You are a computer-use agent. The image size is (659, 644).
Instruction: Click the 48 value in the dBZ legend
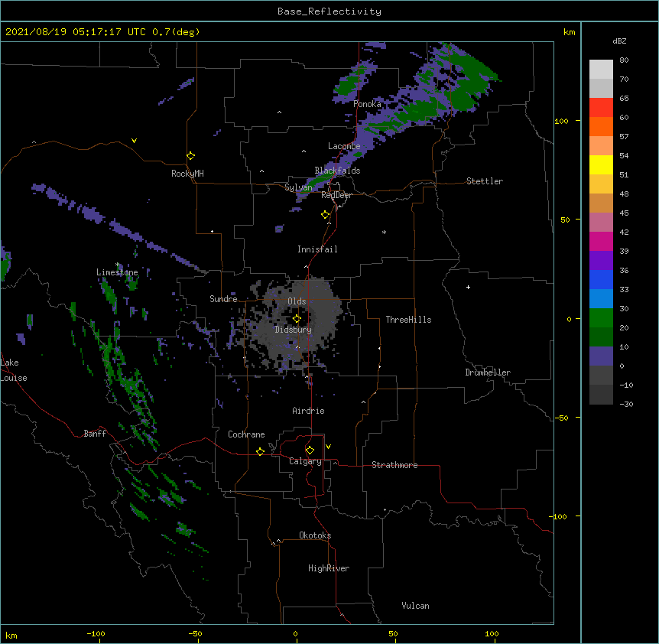point(624,194)
